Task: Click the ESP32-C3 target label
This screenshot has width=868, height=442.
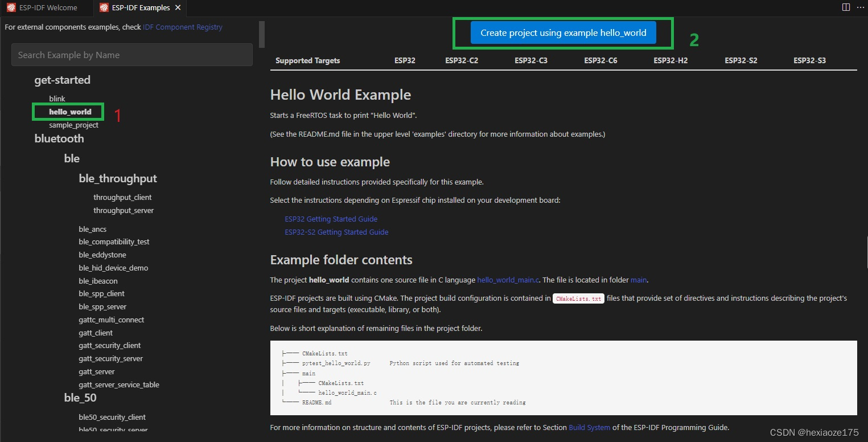Action: tap(531, 60)
